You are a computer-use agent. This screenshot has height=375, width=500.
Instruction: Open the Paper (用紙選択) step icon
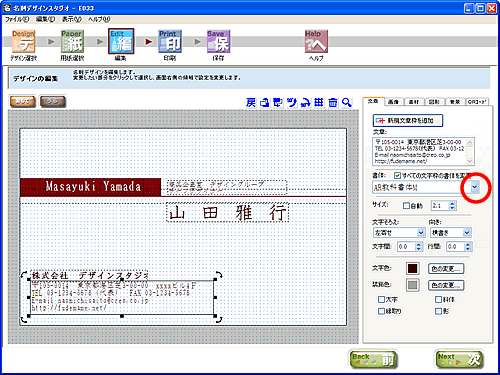point(72,42)
